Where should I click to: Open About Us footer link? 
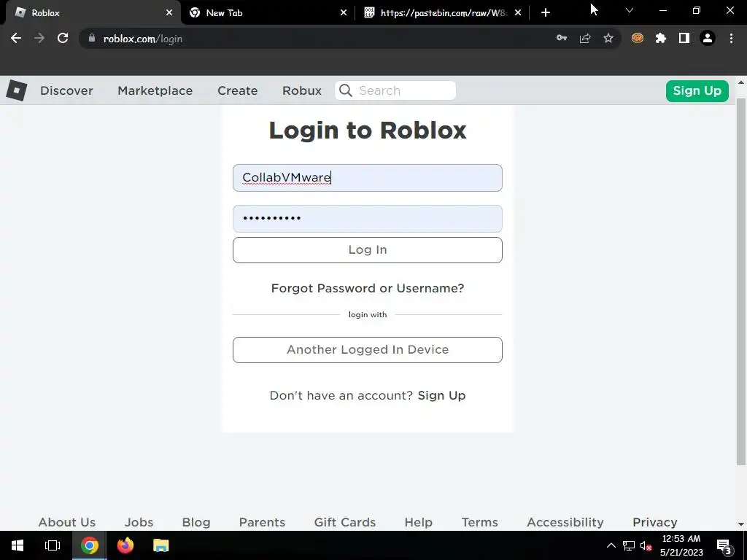66,522
